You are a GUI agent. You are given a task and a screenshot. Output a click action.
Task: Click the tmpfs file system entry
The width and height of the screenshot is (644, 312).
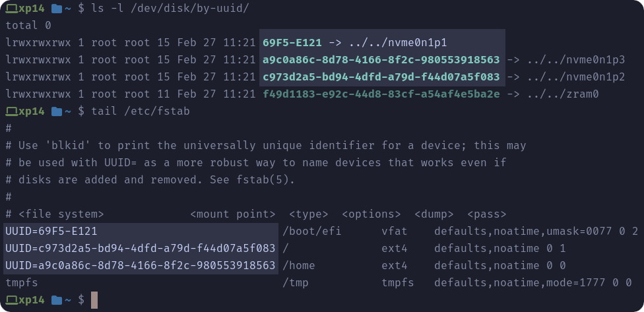[x=22, y=283]
